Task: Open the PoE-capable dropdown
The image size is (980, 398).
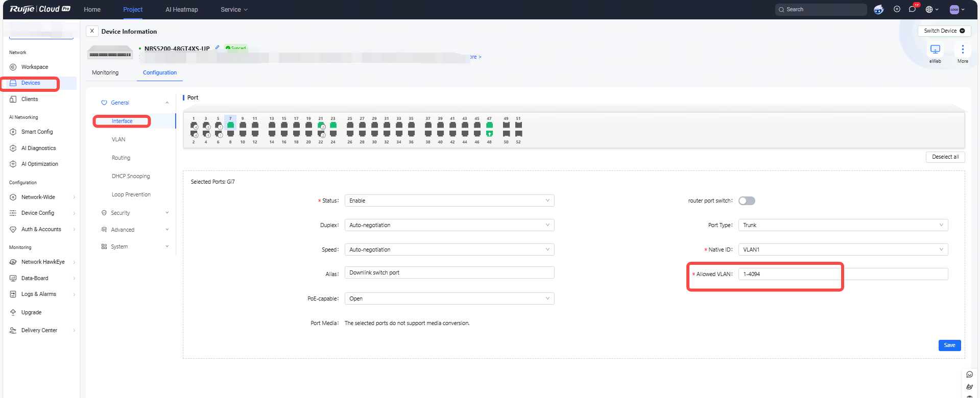Action: click(x=449, y=298)
